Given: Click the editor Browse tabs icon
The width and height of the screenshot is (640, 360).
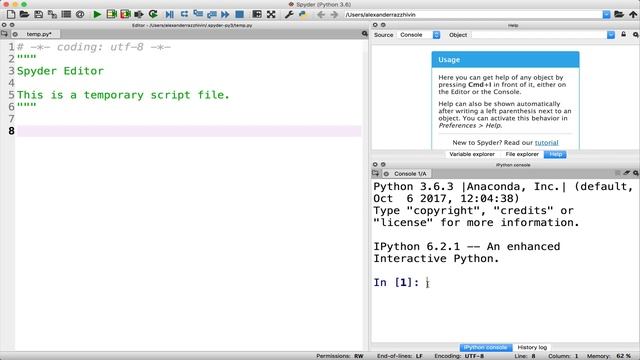Looking at the screenshot, I should 4,34.
